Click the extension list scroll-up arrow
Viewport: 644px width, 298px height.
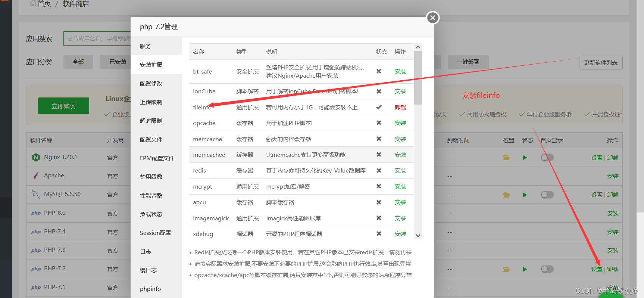[418, 47]
